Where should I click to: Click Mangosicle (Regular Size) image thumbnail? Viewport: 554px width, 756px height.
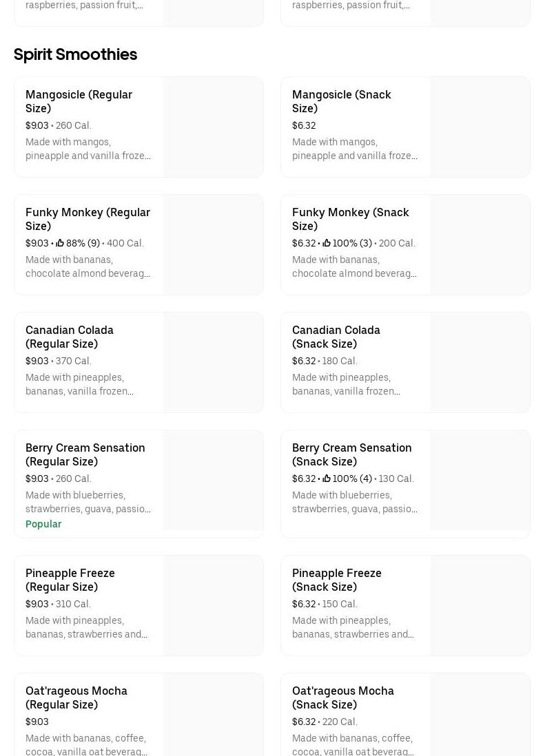click(213, 127)
